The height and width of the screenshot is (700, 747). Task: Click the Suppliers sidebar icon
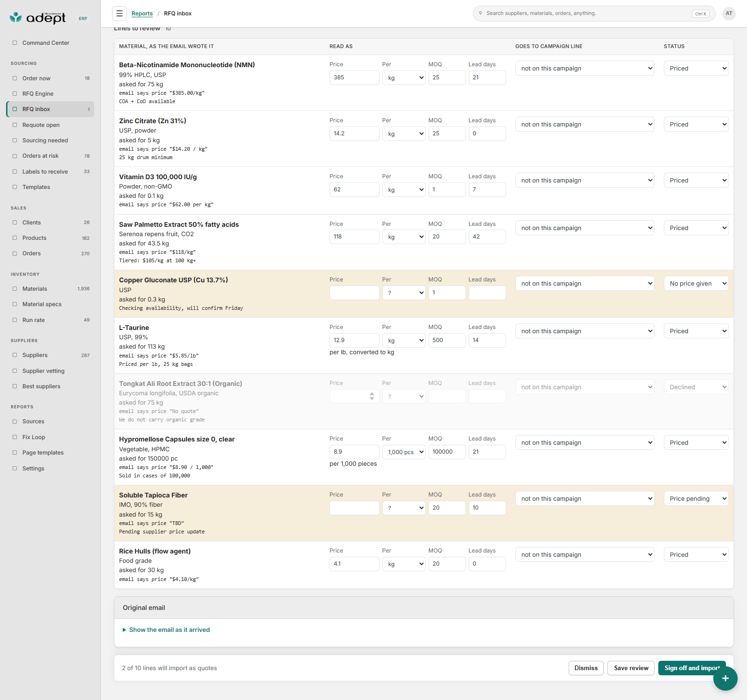14,355
